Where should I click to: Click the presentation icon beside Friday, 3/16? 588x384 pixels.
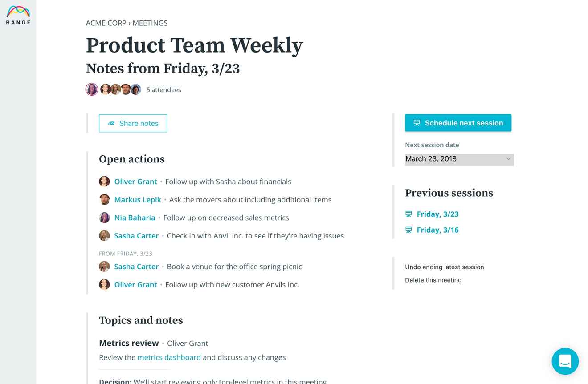tap(408, 230)
